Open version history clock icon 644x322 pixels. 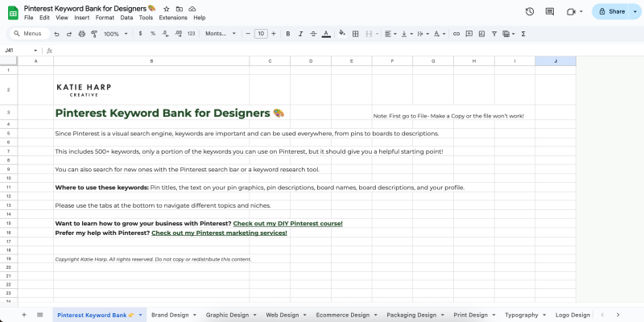click(x=530, y=11)
